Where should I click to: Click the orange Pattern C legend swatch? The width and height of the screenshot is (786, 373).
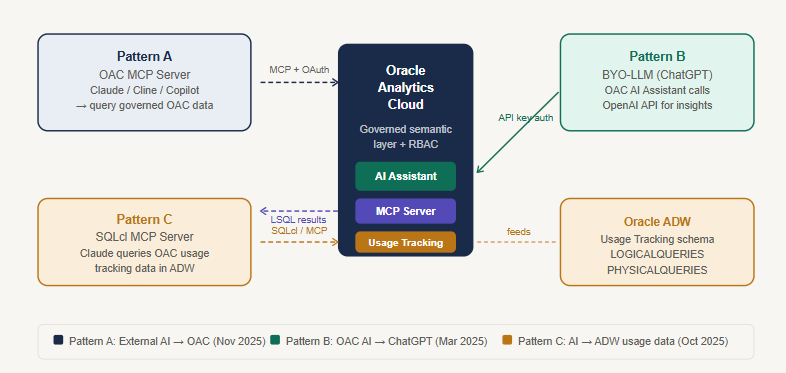pos(507,340)
